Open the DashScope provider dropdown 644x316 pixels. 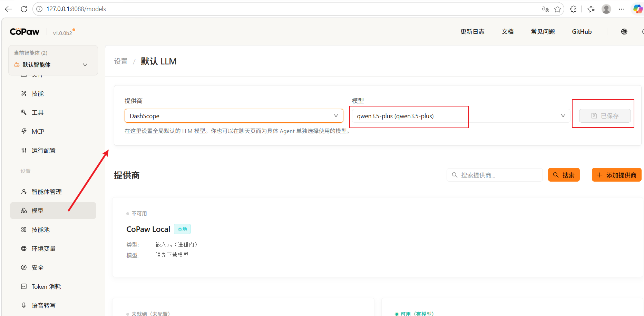coord(234,116)
